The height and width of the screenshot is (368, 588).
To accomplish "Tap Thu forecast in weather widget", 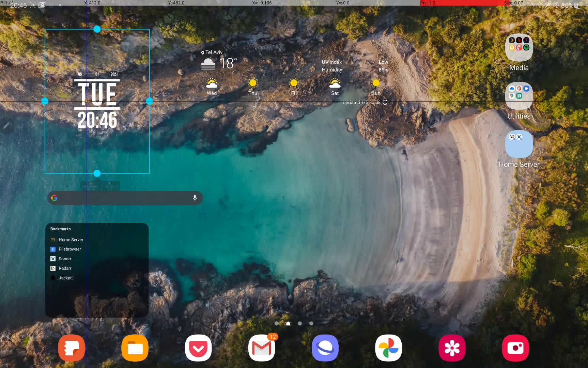I will pos(253,87).
